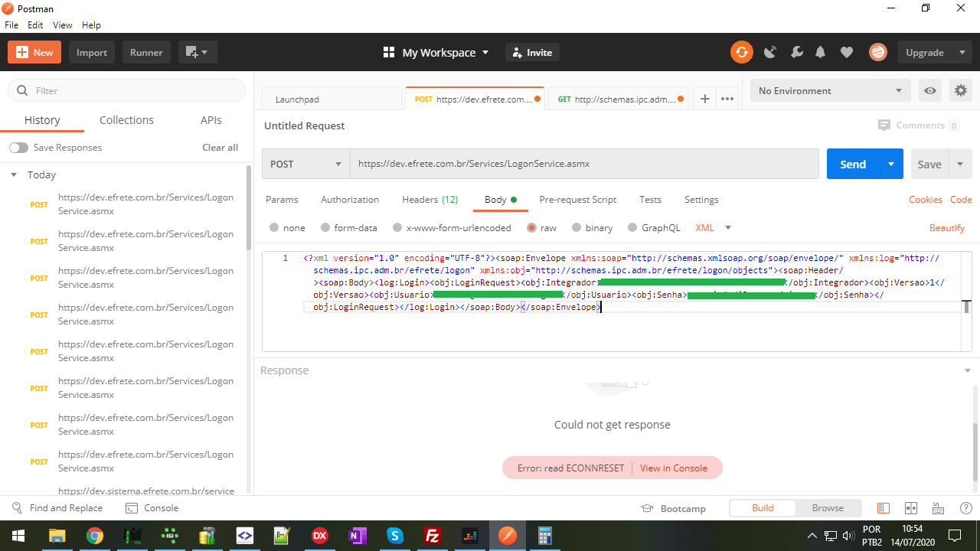Image resolution: width=980 pixels, height=551 pixels.
Task: Open the Headers (12) tab
Action: [430, 200]
